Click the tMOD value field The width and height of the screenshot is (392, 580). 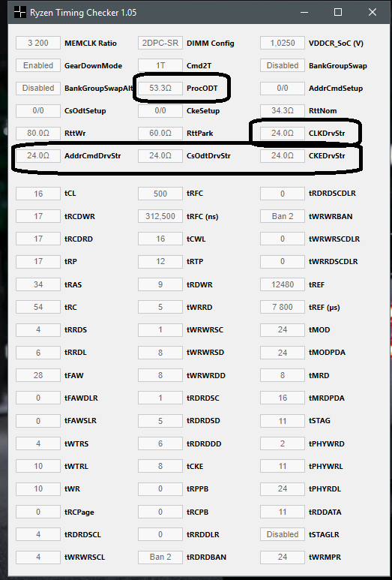283,329
